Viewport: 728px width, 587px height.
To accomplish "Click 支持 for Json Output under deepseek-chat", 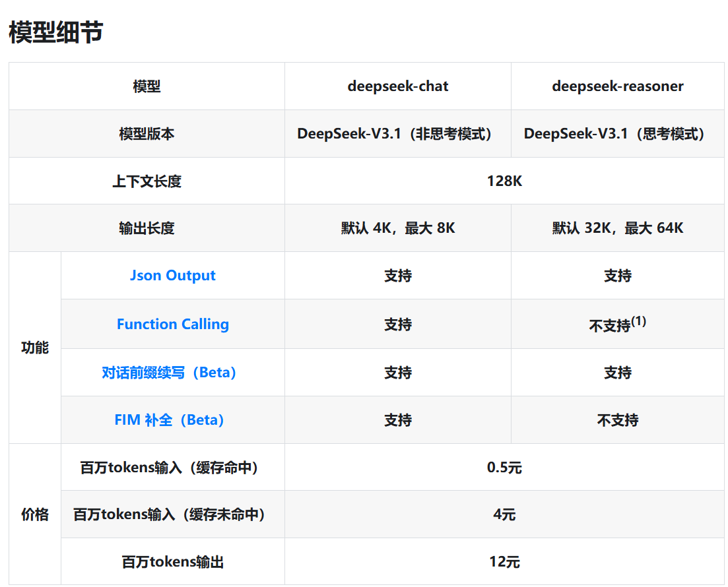I will [x=398, y=276].
